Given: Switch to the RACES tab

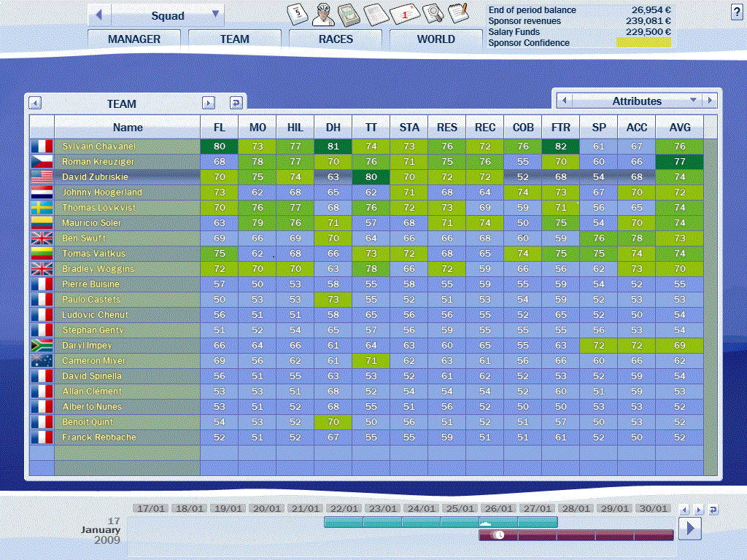Looking at the screenshot, I should click(x=336, y=39).
